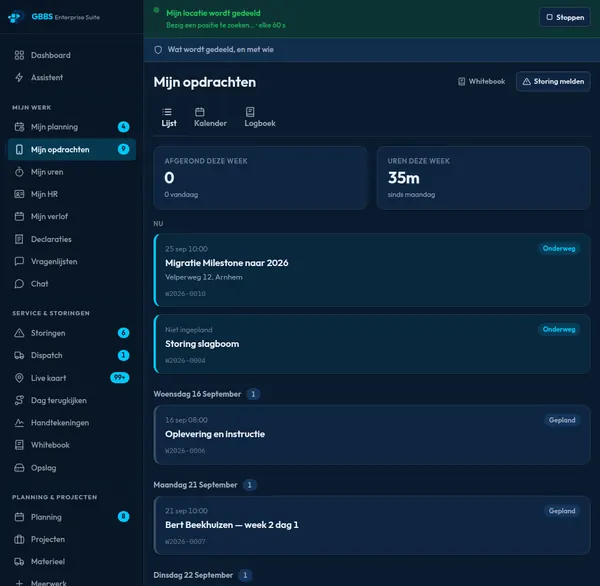Switch to Logboek tab

260,118
